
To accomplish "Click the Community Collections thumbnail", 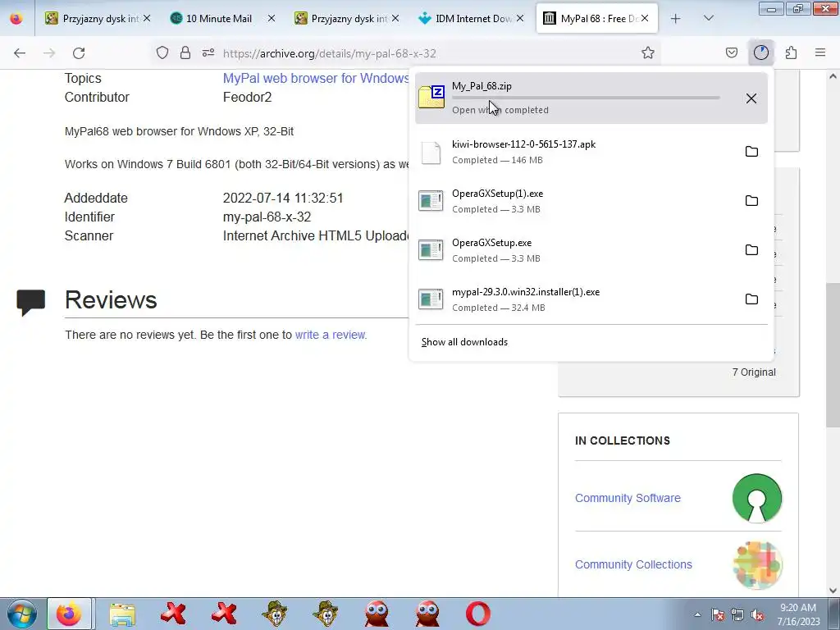I will (x=757, y=564).
